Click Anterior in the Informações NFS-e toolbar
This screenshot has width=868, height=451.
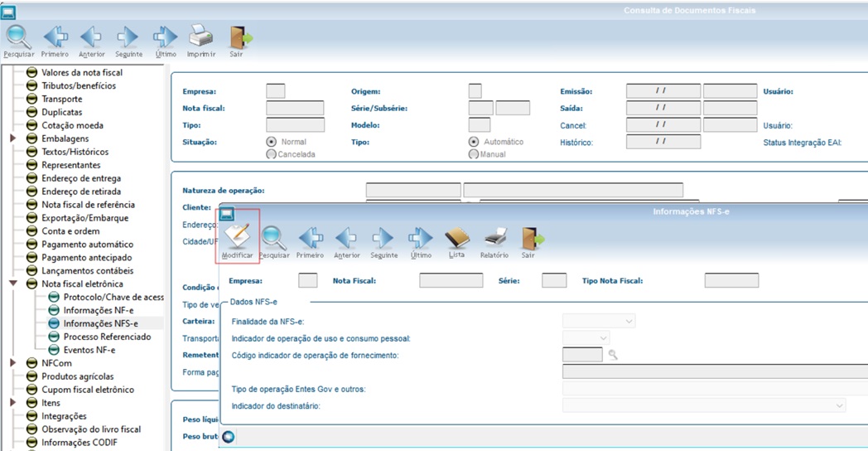(x=346, y=241)
